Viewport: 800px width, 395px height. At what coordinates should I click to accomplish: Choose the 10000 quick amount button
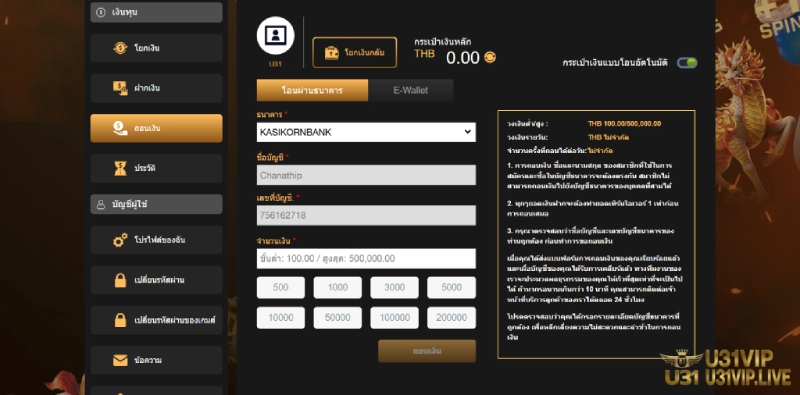pyautogui.click(x=281, y=317)
